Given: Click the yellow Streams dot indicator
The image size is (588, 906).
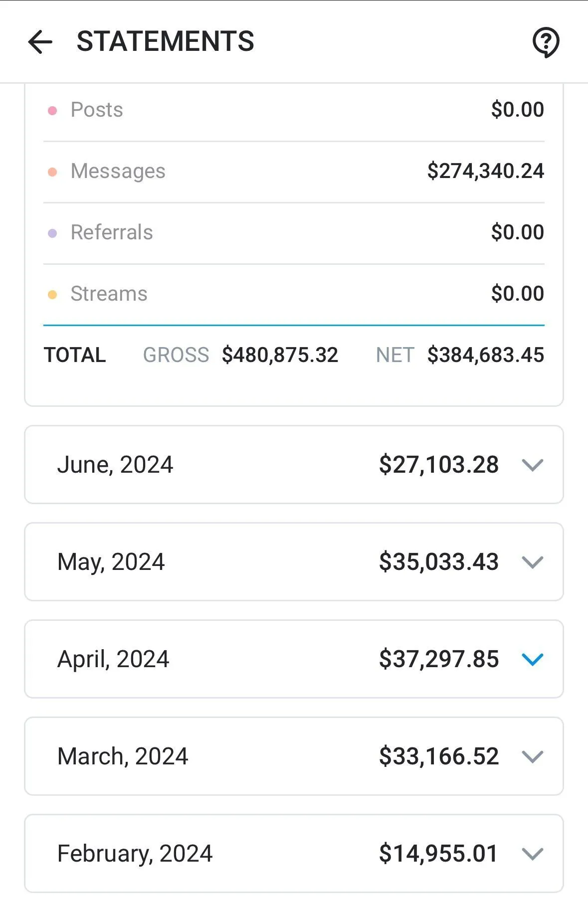Looking at the screenshot, I should pyautogui.click(x=52, y=295).
